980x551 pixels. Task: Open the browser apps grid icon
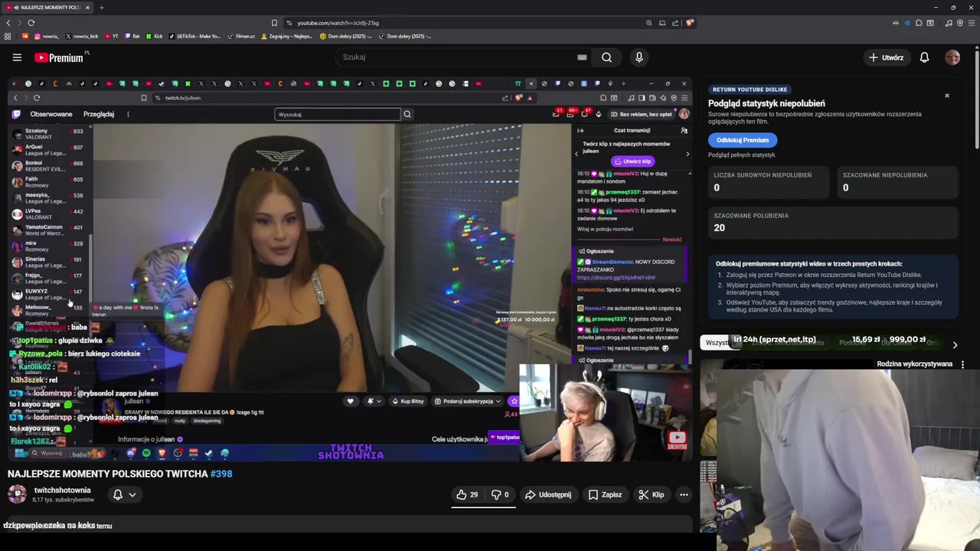coord(8,36)
